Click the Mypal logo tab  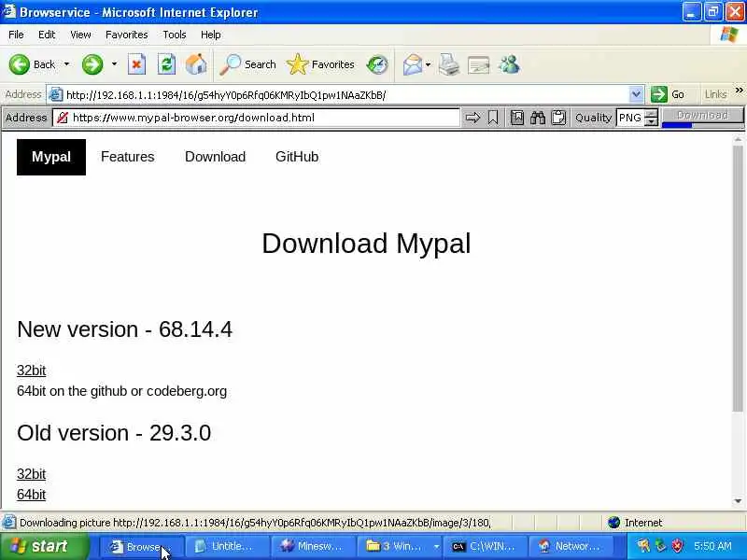(51, 157)
